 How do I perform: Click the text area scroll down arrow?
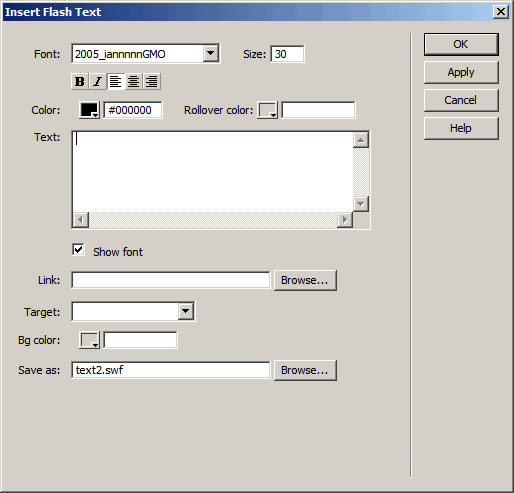(x=361, y=203)
